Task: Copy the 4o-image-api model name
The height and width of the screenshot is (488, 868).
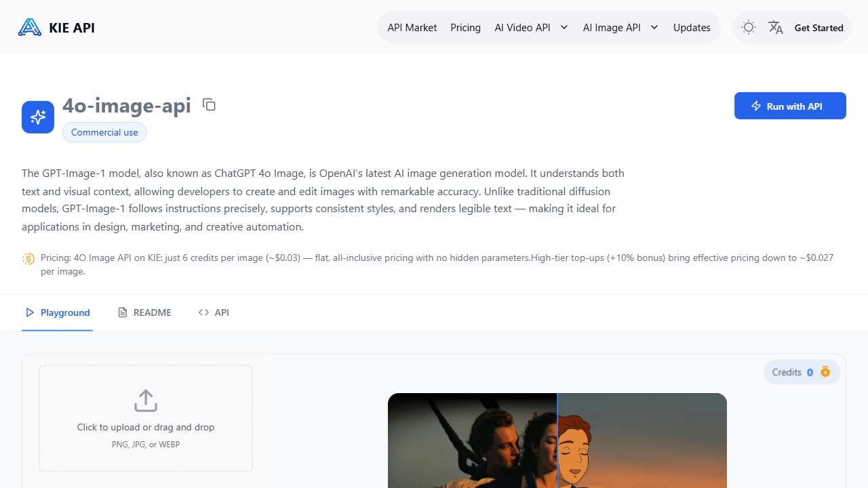Action: pos(209,104)
